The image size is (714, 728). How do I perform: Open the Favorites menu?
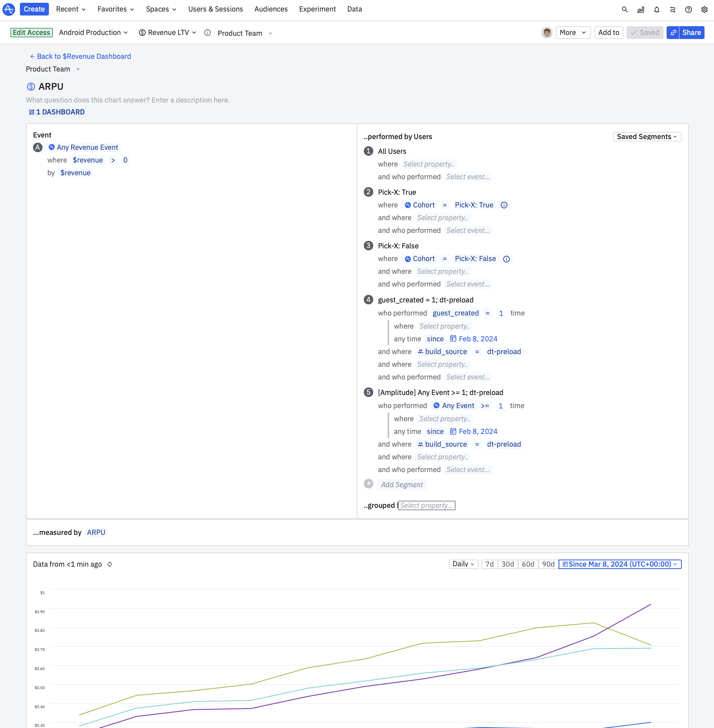click(116, 9)
